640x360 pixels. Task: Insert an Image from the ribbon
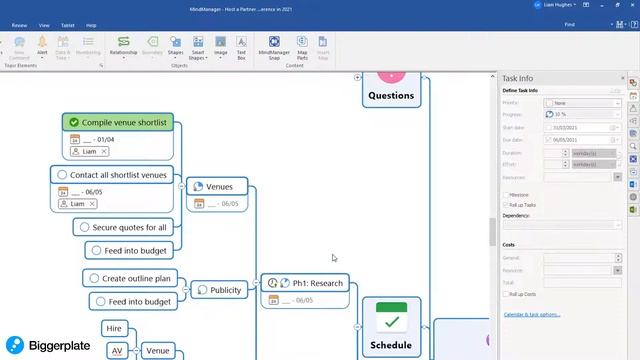tap(220, 47)
